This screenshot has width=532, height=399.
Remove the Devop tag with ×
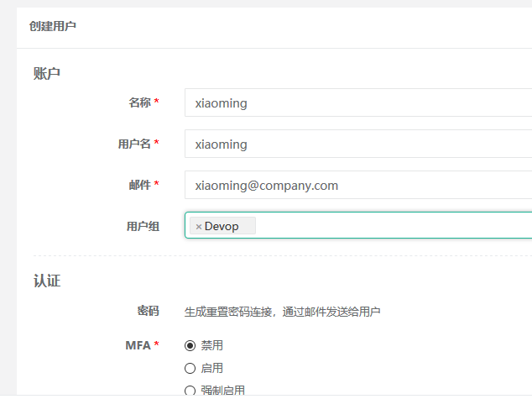(199, 226)
